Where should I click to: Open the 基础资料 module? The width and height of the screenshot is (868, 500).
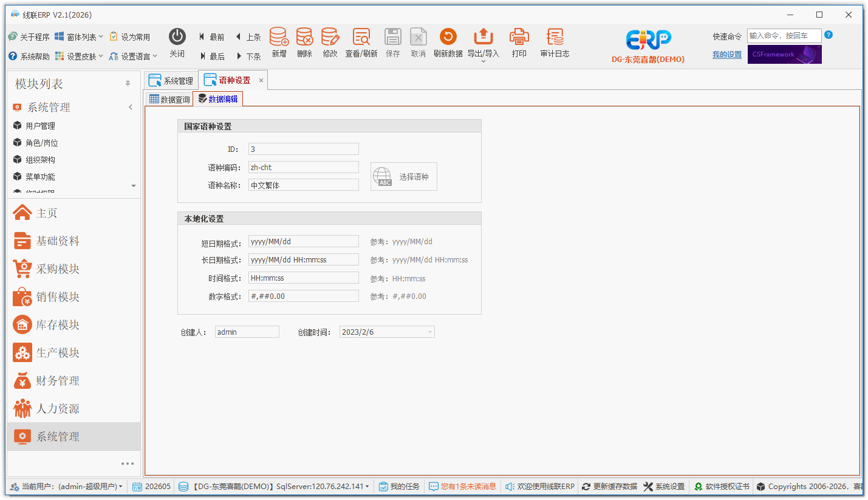(73, 241)
